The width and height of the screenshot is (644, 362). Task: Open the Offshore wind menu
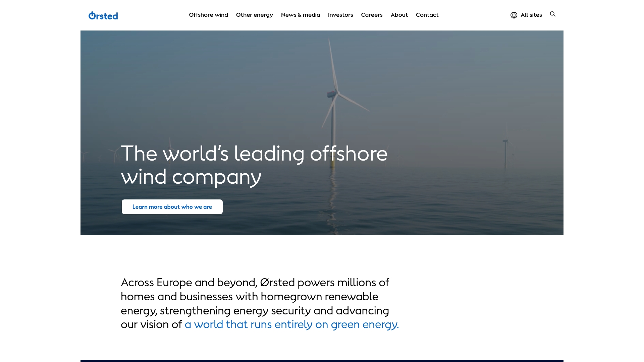pyautogui.click(x=208, y=15)
